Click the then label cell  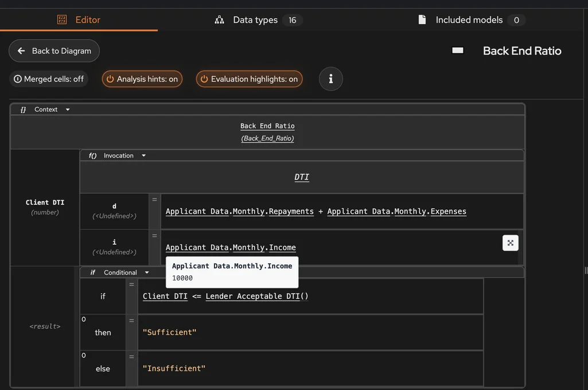(103, 333)
